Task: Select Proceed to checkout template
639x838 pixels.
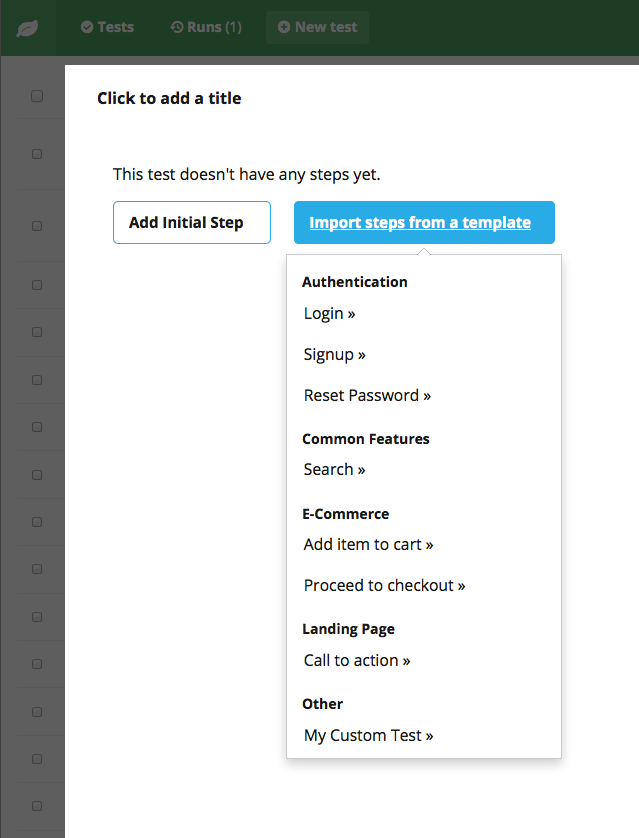Action: pyautogui.click(x=384, y=585)
